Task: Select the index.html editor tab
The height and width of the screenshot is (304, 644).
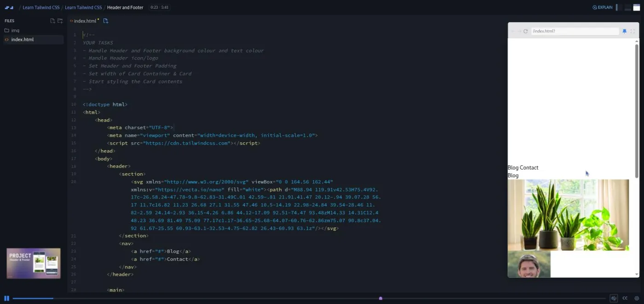Action: tap(85, 21)
